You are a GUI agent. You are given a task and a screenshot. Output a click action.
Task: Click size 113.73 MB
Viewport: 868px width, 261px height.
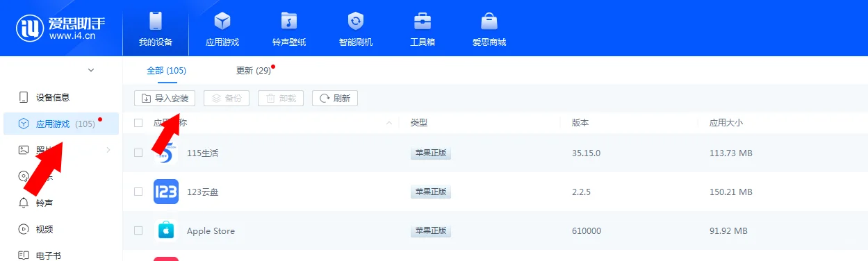[x=730, y=153]
